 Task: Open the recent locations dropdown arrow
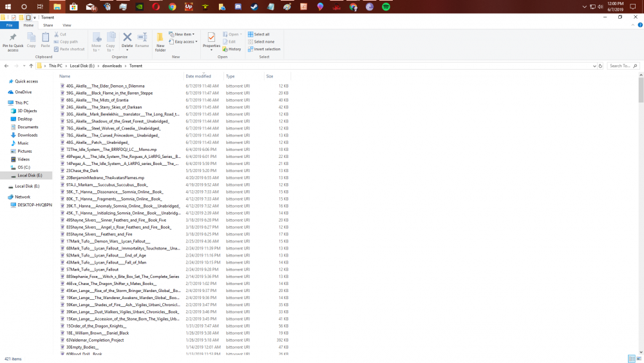coord(24,66)
